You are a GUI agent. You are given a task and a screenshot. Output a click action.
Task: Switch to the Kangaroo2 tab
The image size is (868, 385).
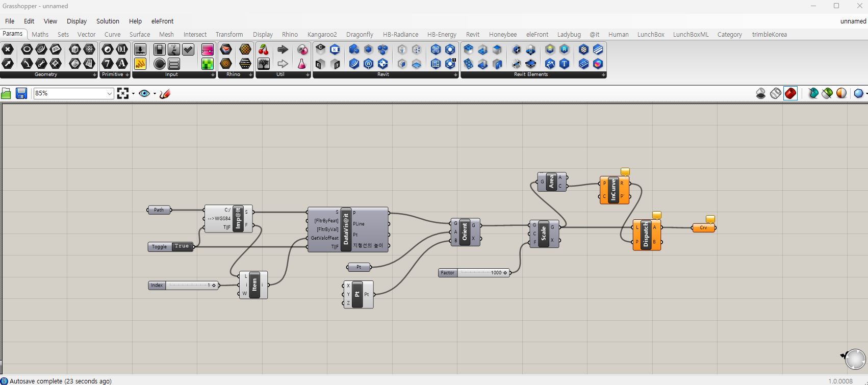pos(322,34)
